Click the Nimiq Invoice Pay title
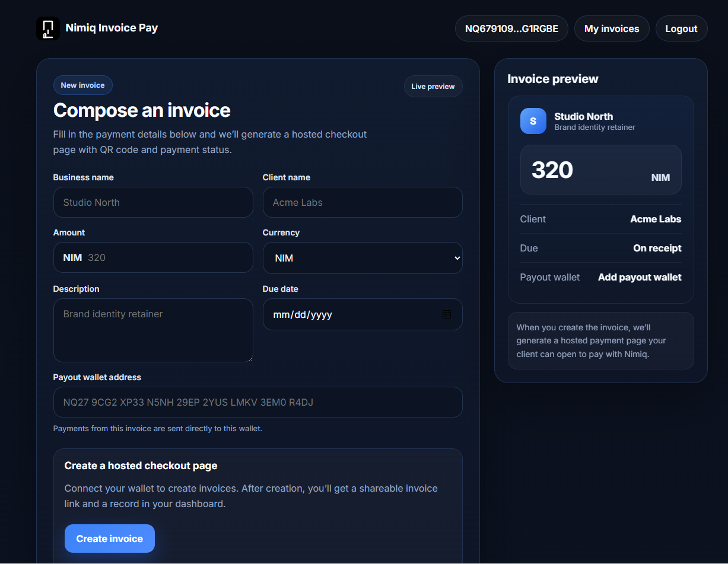The image size is (728, 564). point(112,27)
